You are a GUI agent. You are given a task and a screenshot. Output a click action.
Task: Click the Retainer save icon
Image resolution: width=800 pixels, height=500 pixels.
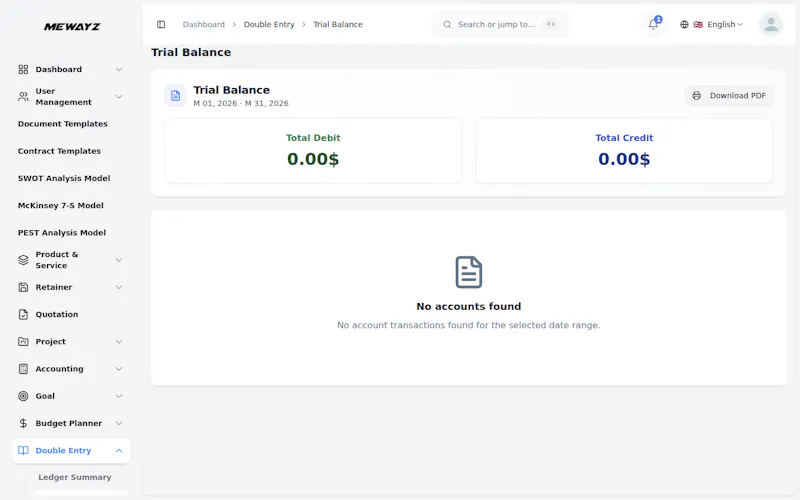click(x=23, y=287)
